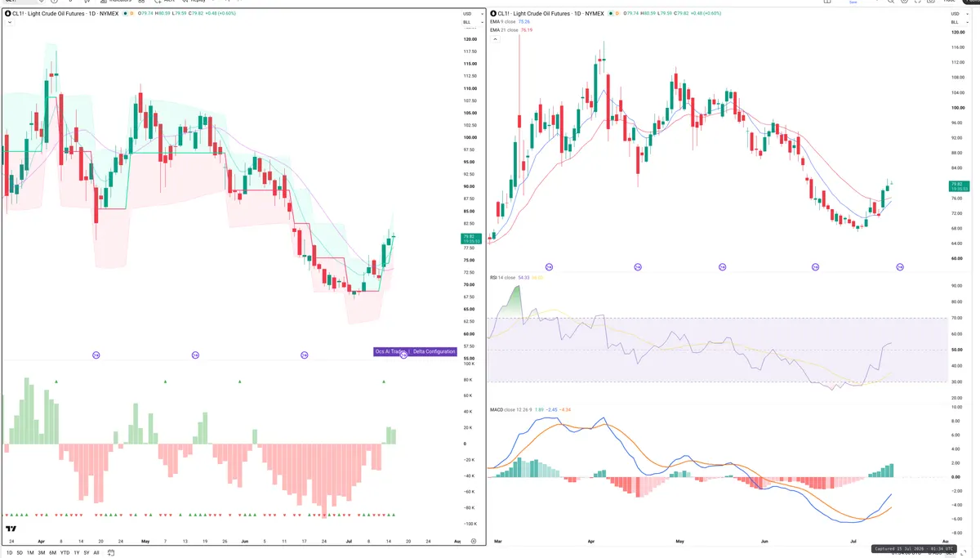This screenshot has width=980, height=558.
Task: Select the YTD time range
Action: [65, 553]
